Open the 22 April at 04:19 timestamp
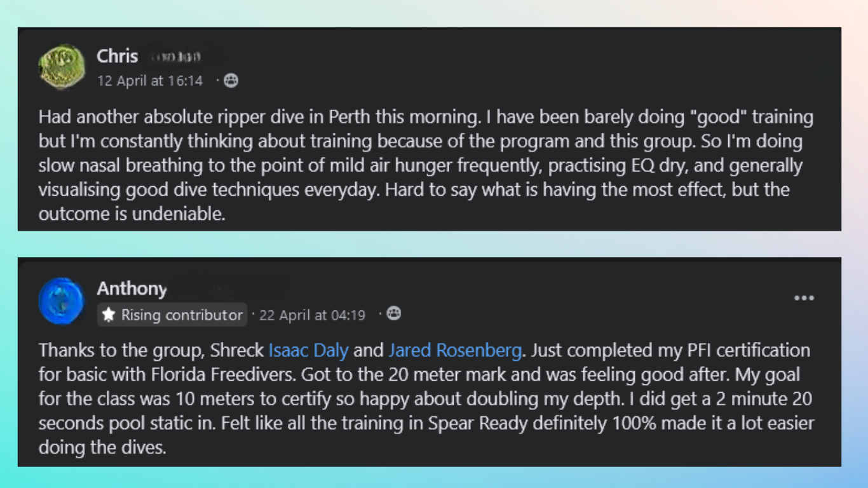 pyautogui.click(x=313, y=315)
